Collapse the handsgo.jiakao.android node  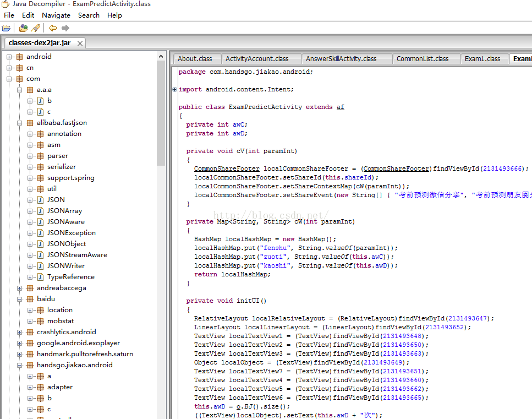(x=19, y=365)
